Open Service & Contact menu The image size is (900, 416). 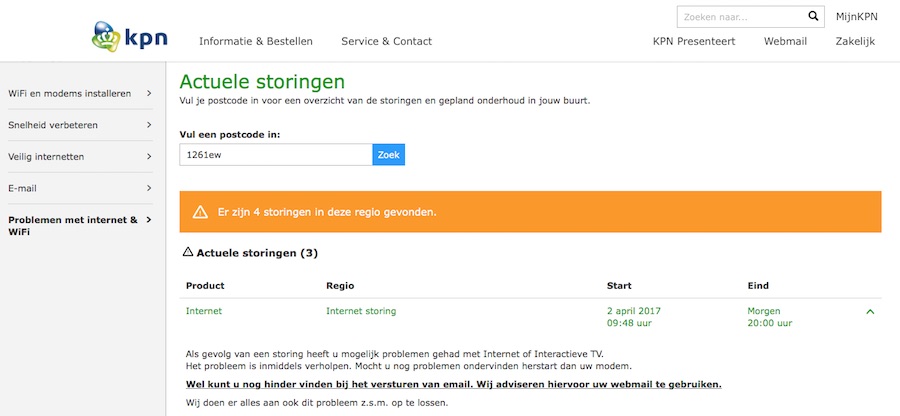(x=386, y=41)
